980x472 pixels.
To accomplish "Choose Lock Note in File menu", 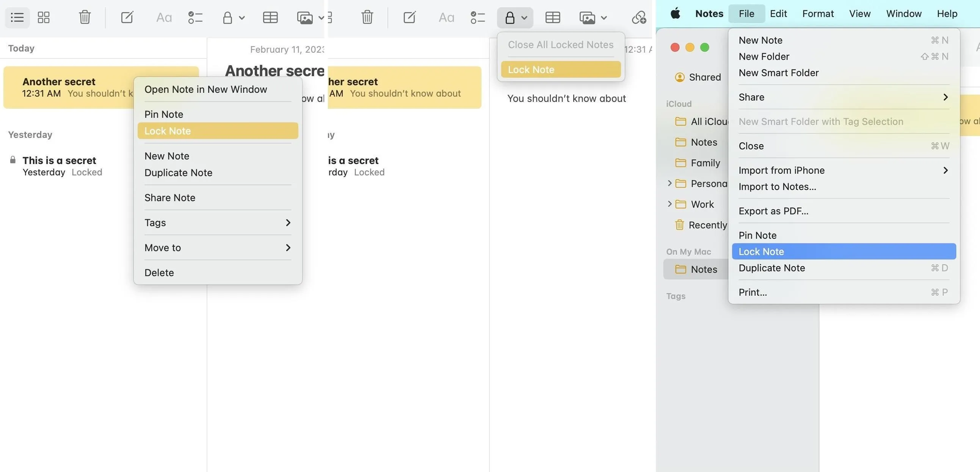I will tap(844, 252).
